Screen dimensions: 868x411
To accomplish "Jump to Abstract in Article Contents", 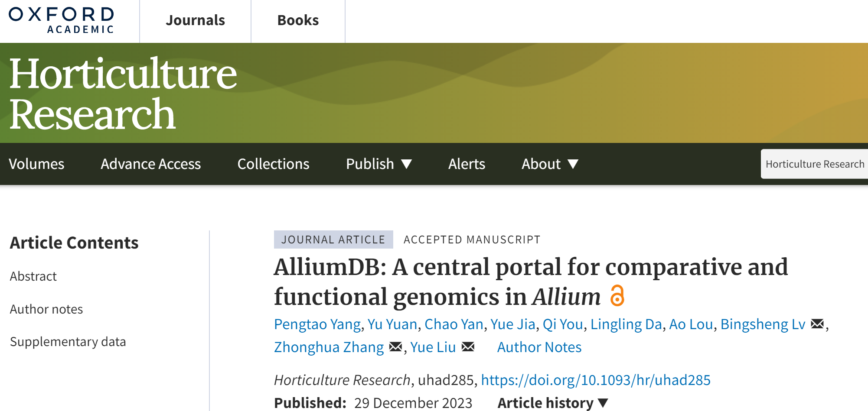I will pos(33,276).
